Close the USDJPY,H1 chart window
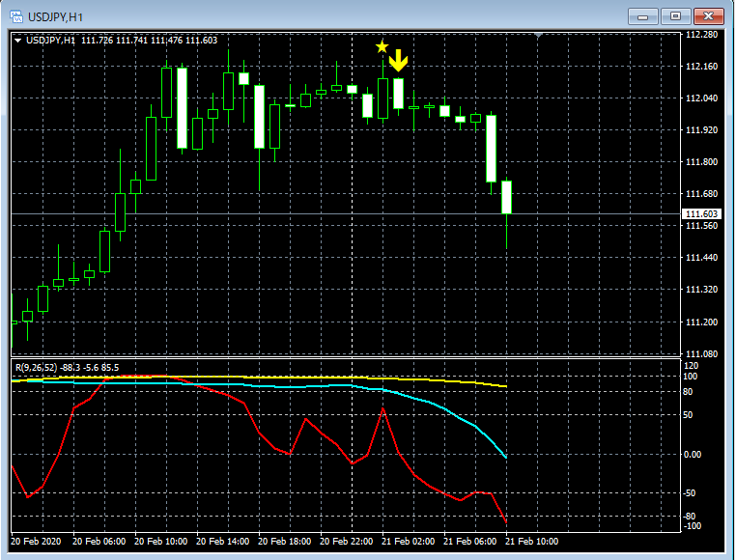The image size is (736, 560). [708, 16]
